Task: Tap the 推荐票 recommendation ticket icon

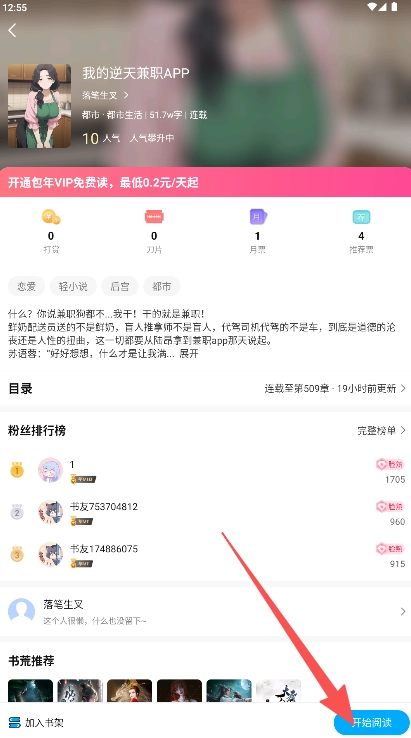Action: [x=361, y=217]
